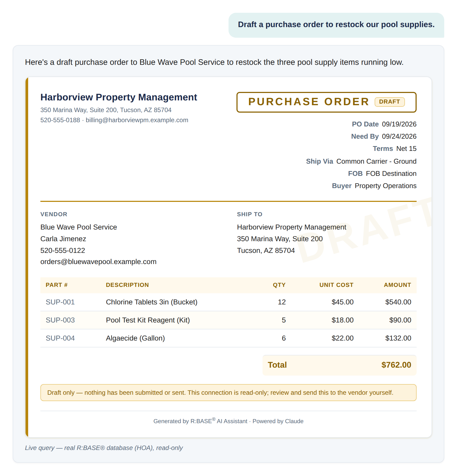Click ship-to line 350 Marina Way, Suite 200

(280, 239)
